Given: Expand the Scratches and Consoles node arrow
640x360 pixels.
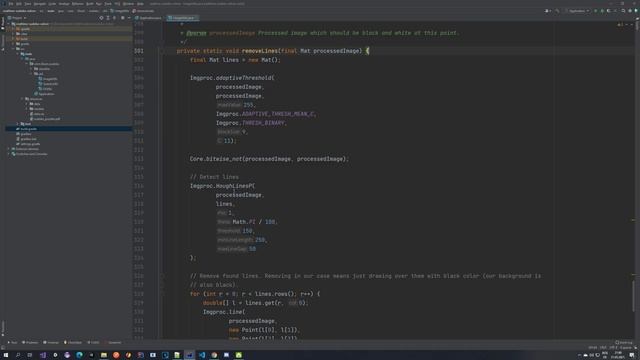Looking at the screenshot, I should click(9, 154).
